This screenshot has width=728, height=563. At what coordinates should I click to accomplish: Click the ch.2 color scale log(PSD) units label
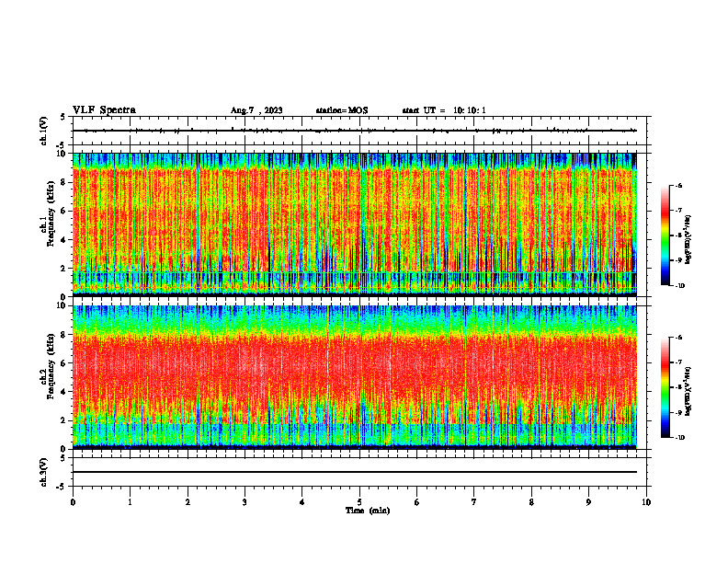[x=688, y=393]
